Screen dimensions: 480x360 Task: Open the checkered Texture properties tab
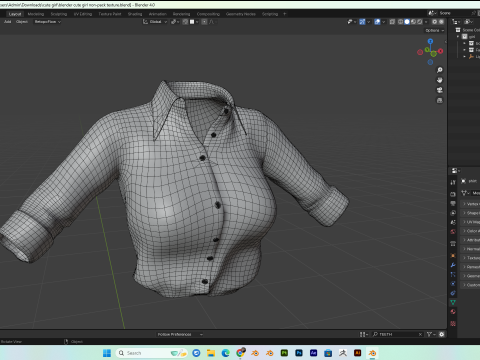click(x=453, y=323)
